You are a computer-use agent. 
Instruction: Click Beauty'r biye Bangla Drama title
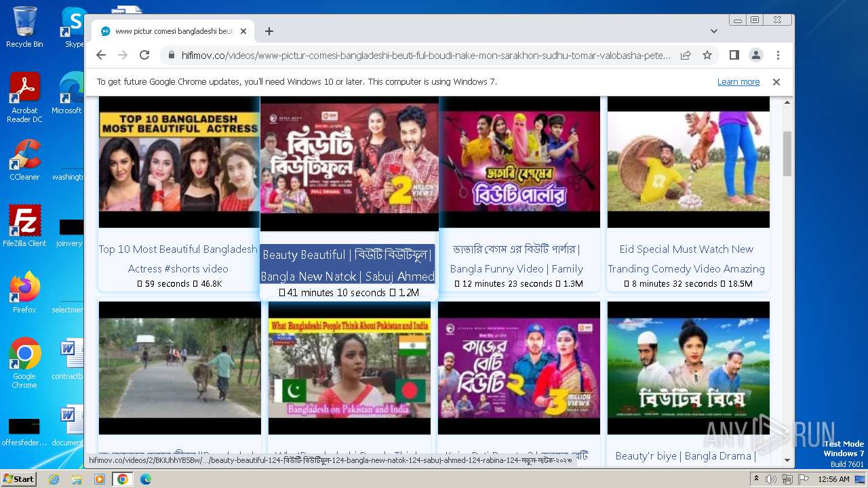click(686, 456)
